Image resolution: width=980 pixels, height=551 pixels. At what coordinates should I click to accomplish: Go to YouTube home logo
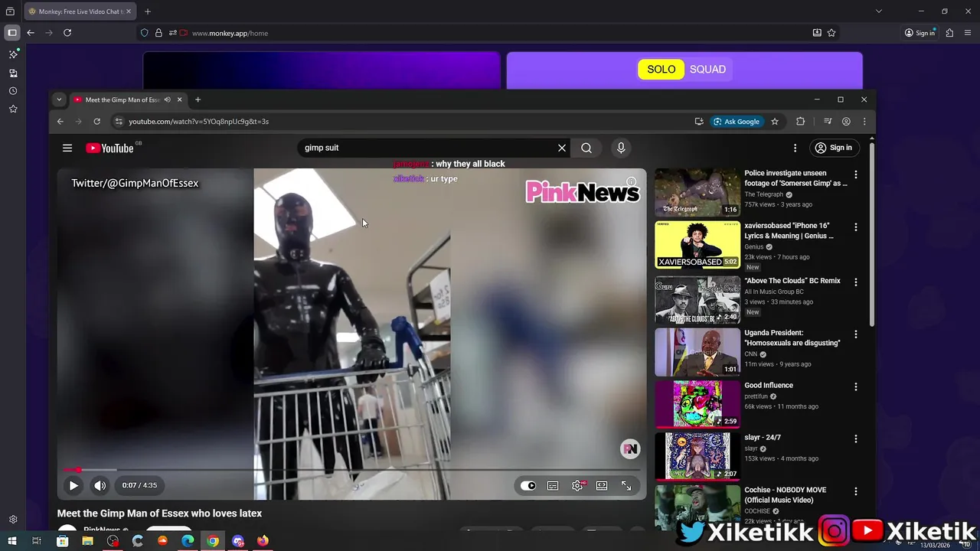[110, 148]
